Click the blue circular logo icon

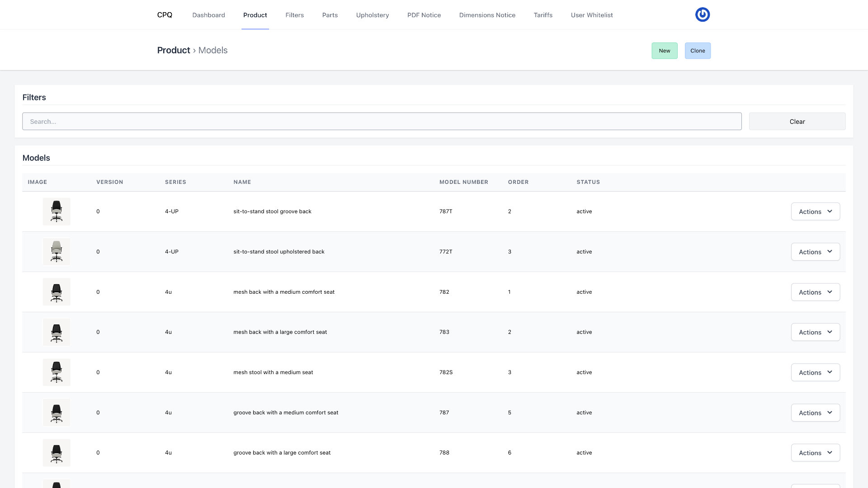(702, 14)
